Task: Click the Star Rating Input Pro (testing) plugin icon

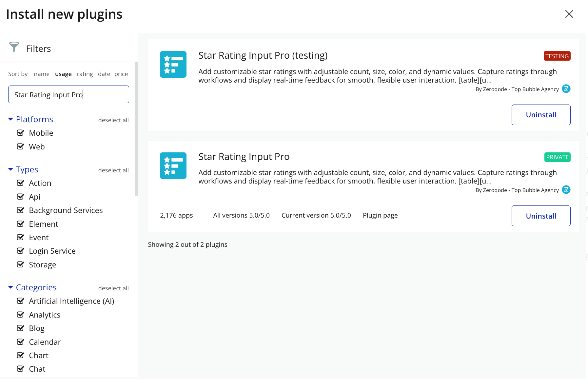Action: click(x=173, y=64)
